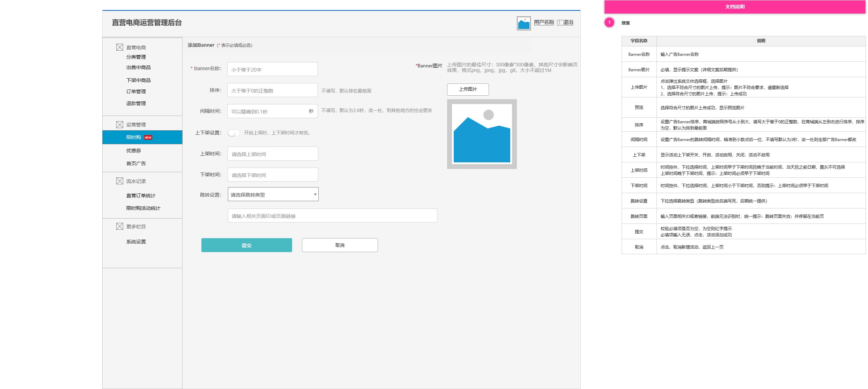Click the 搜索 label beside the step marker
Screen dimensions: 868x389
click(x=625, y=23)
